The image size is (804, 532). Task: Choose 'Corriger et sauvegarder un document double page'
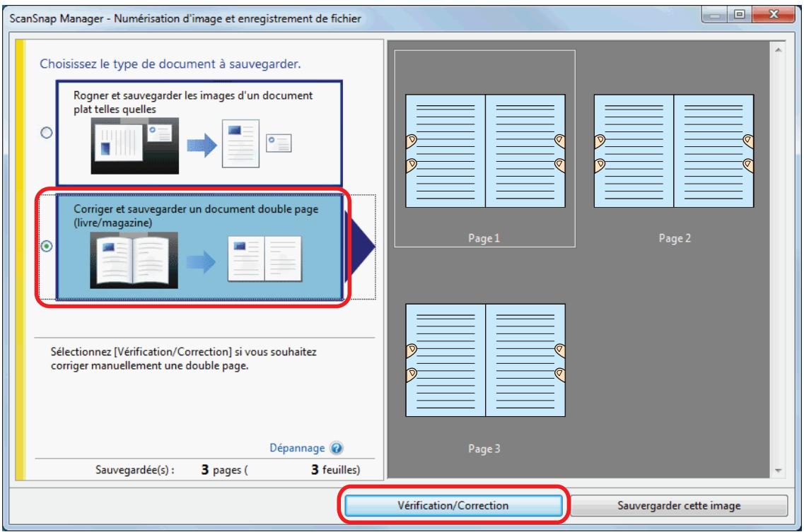coord(196,215)
